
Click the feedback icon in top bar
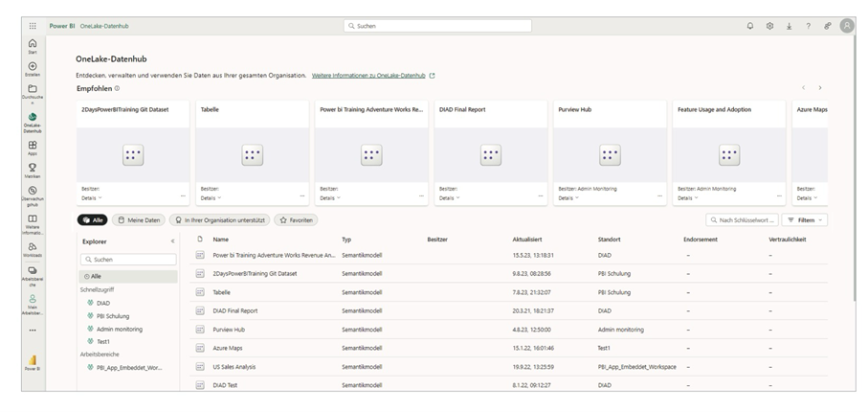coord(828,26)
